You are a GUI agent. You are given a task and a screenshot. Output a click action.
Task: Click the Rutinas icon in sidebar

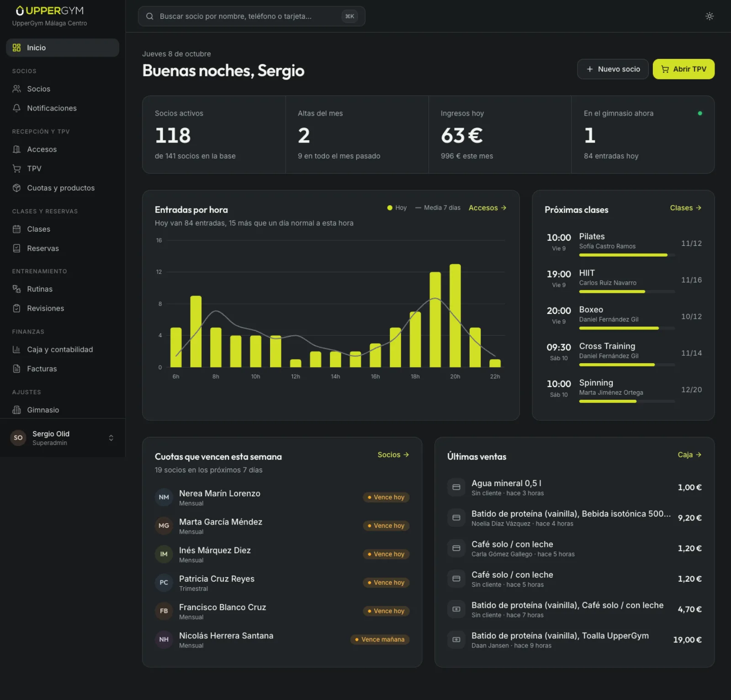coord(17,289)
